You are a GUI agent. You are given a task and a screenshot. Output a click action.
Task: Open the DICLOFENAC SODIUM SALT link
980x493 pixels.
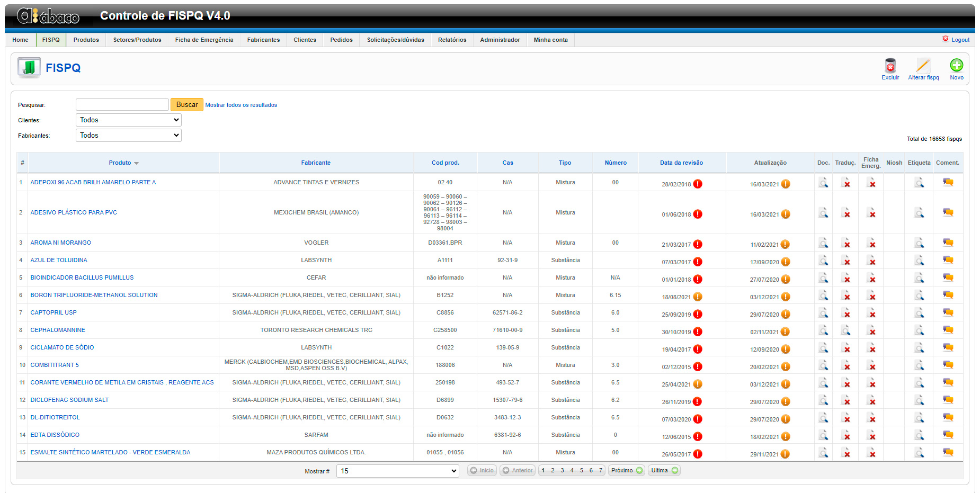69,400
